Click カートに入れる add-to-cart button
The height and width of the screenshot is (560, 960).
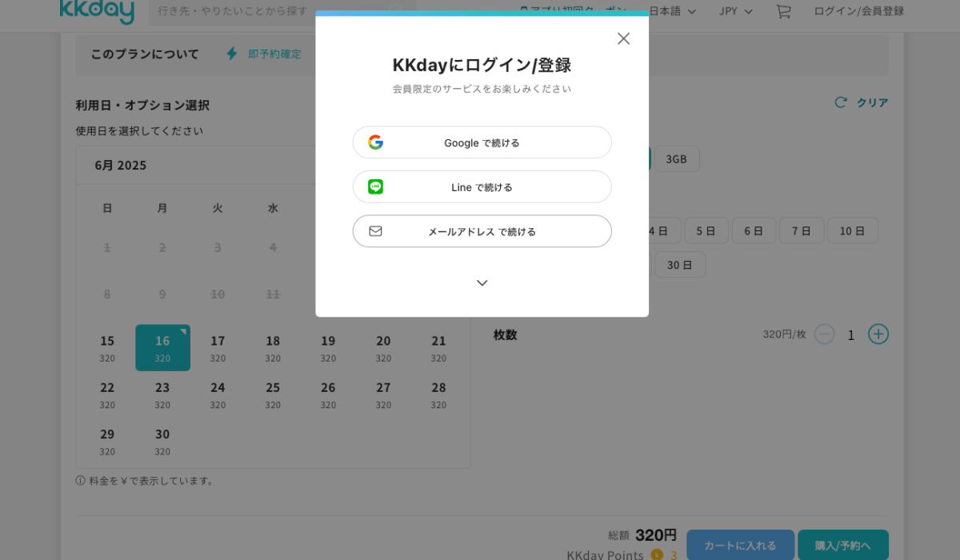pyautogui.click(x=740, y=545)
